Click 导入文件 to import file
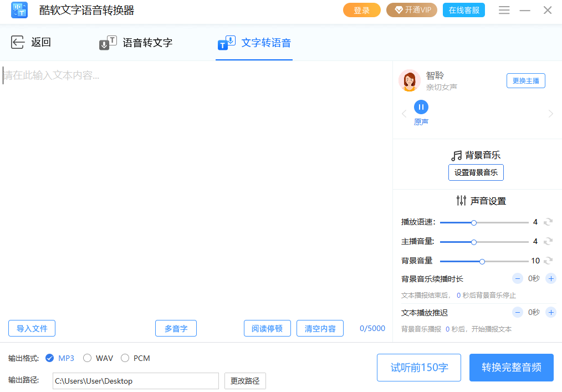 tap(32, 328)
